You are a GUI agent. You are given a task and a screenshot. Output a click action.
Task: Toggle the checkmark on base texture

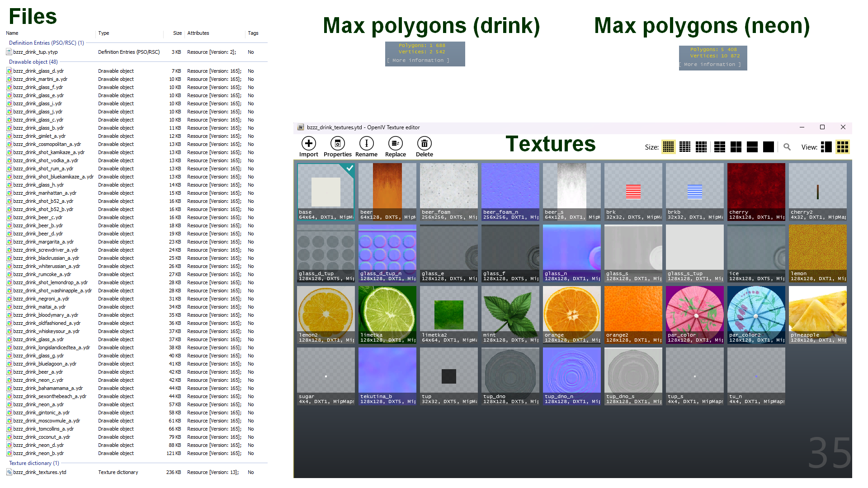coord(349,168)
